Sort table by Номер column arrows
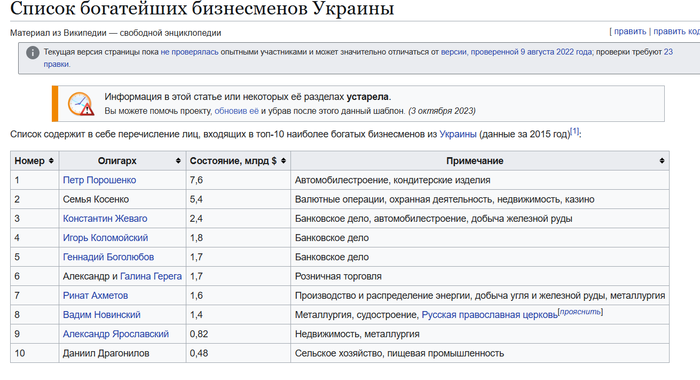 pyautogui.click(x=51, y=161)
